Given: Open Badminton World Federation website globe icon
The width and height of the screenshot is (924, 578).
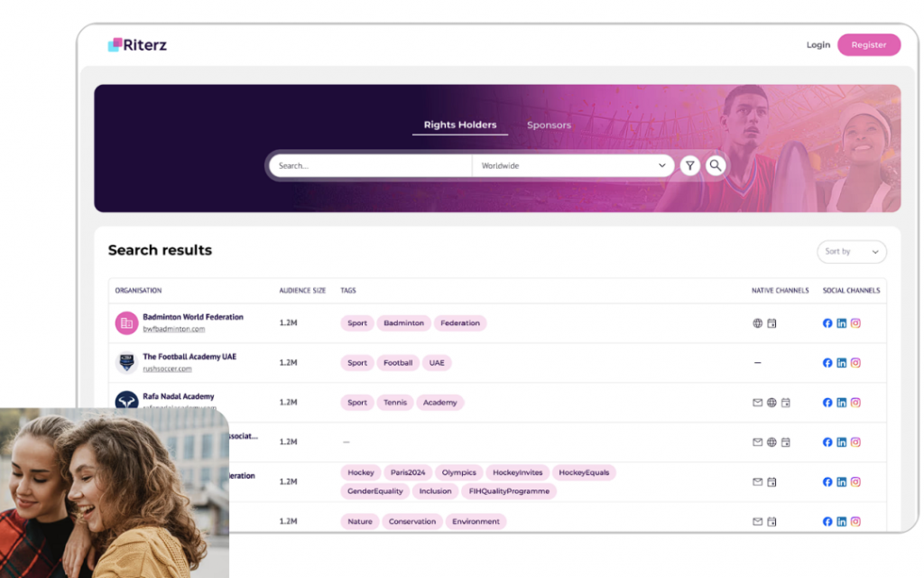Looking at the screenshot, I should tap(757, 323).
